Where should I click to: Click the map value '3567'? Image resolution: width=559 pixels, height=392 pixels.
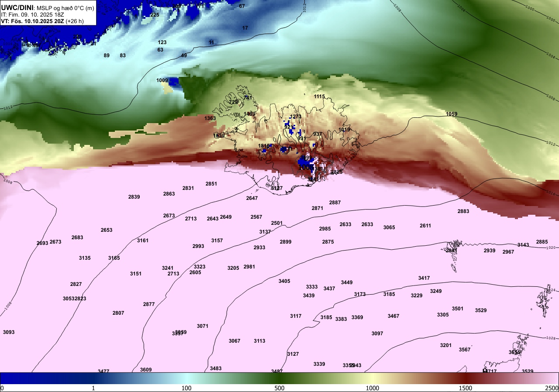(x=465, y=350)
